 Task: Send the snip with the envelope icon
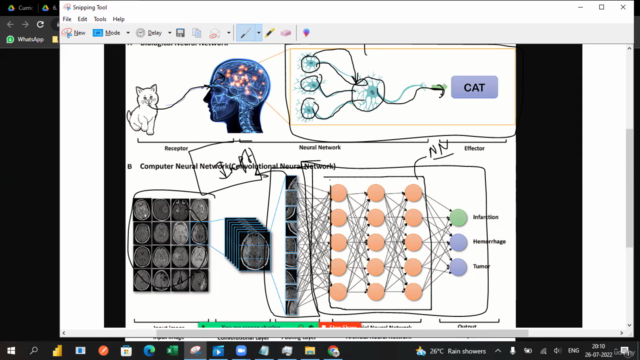pos(215,33)
